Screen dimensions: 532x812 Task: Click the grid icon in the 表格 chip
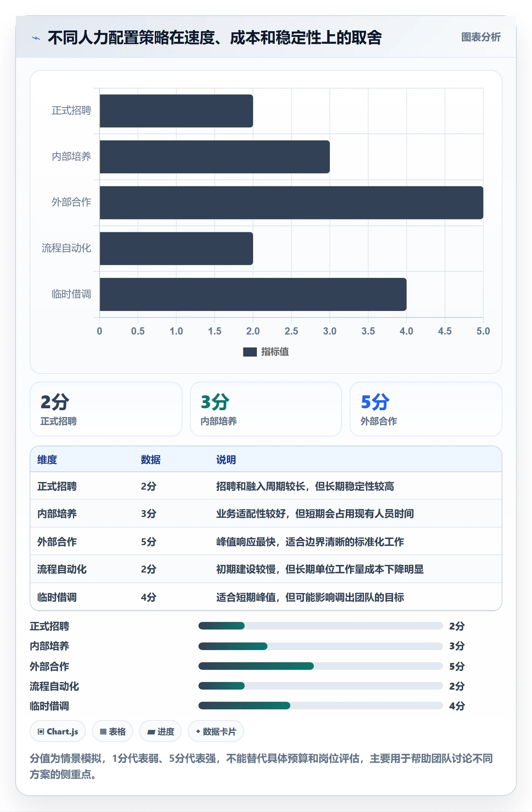click(103, 732)
